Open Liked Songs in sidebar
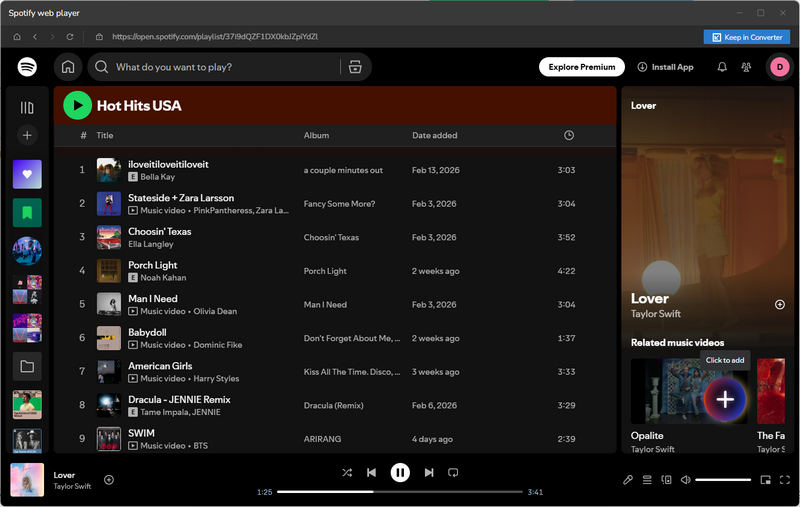 pyautogui.click(x=27, y=174)
